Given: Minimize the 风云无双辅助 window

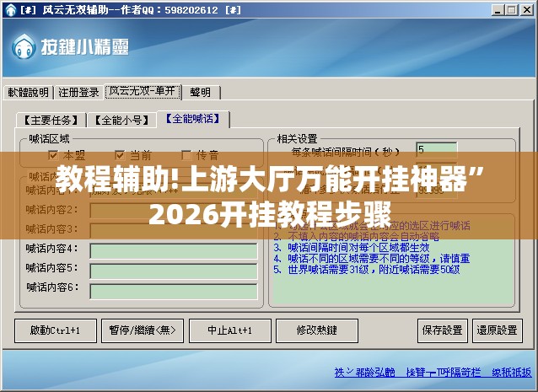Looking at the screenshot, I should click(498, 10).
